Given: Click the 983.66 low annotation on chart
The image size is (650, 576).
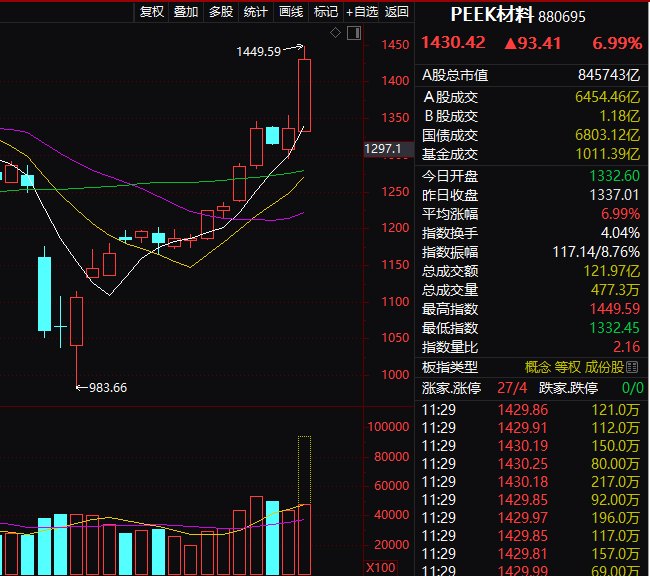Looking at the screenshot, I should pos(108,388).
